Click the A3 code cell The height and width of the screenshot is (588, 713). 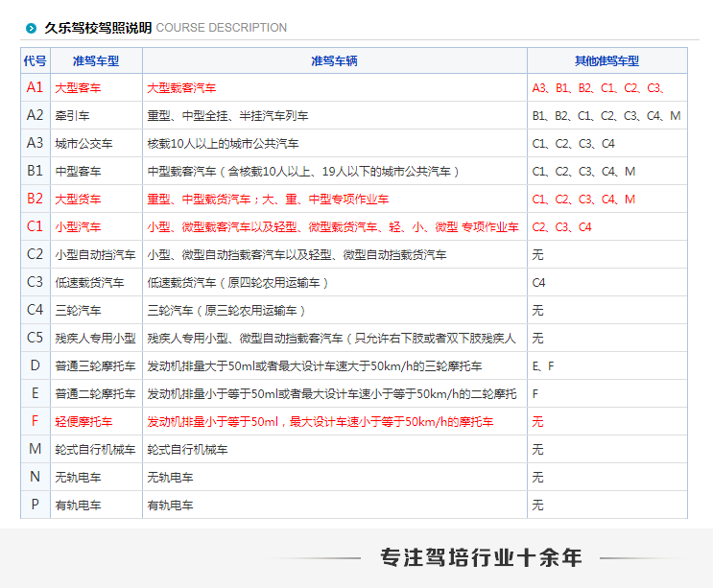click(x=35, y=143)
